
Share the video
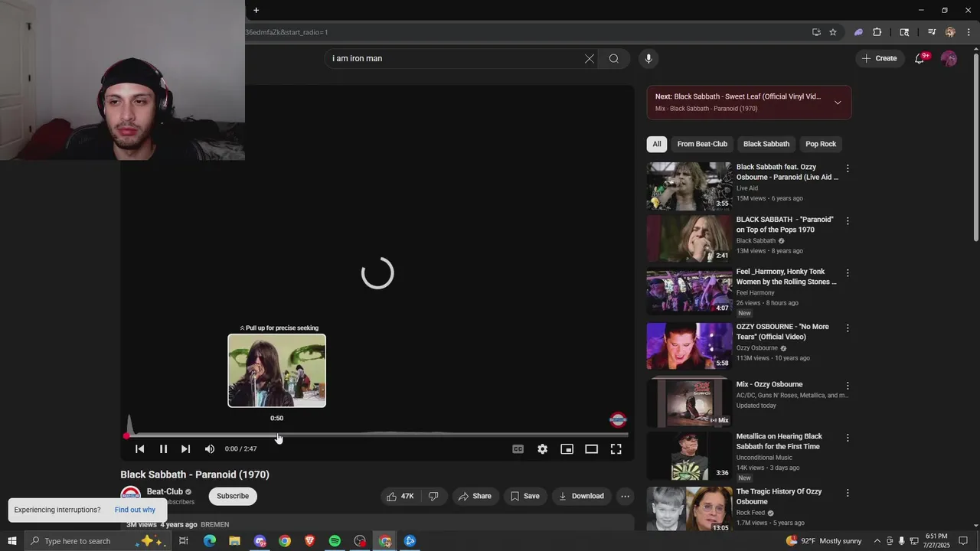(x=475, y=496)
